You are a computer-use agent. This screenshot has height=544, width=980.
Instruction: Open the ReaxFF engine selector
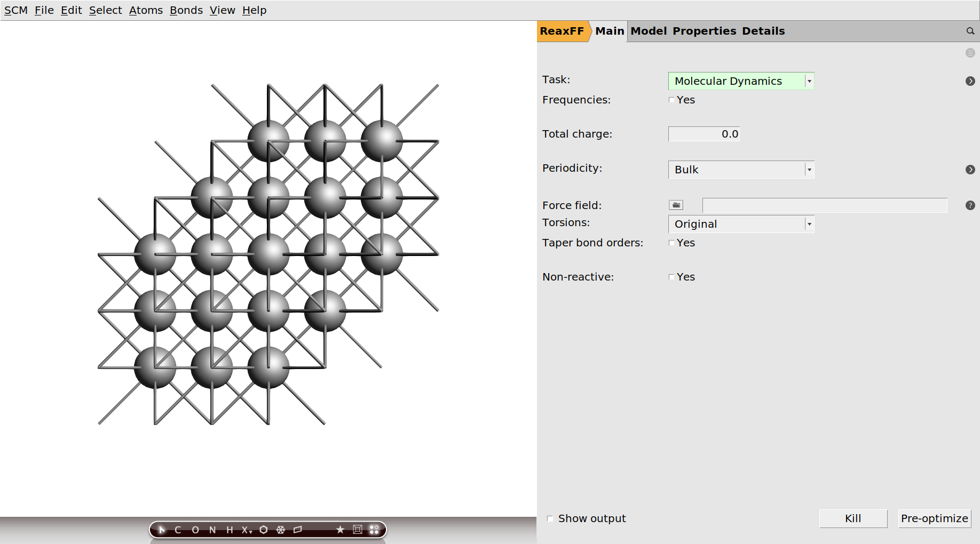pos(562,31)
